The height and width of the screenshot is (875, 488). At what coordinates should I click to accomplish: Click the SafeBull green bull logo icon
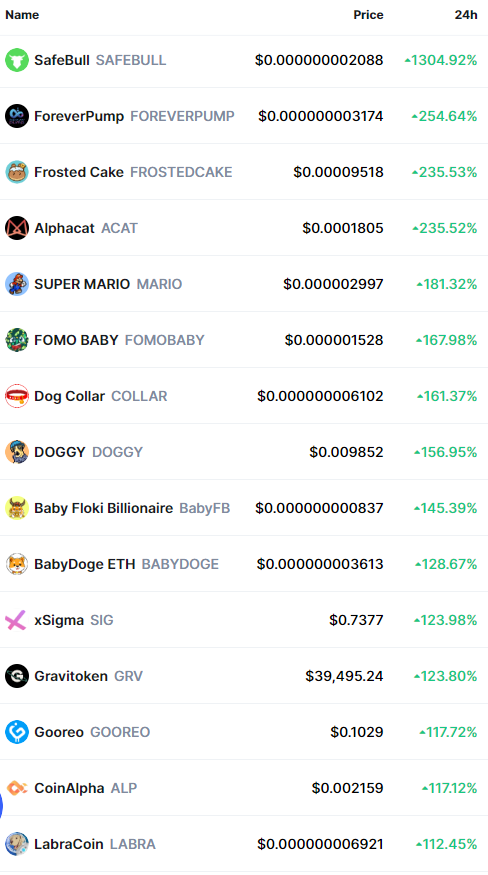point(17,60)
